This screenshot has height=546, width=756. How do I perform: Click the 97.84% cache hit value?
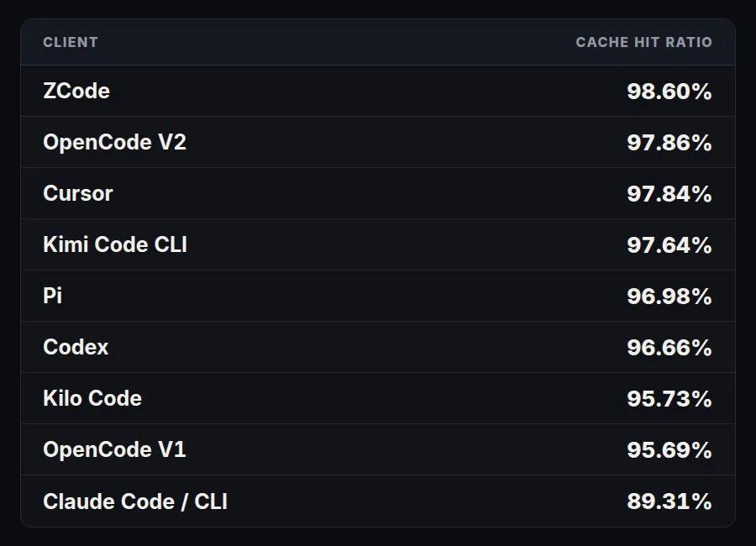pos(669,194)
